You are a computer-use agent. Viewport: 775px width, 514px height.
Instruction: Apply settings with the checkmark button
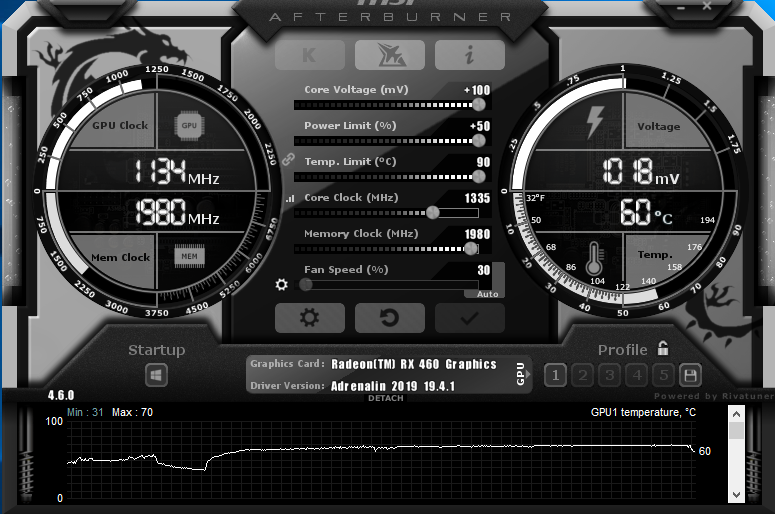click(x=470, y=318)
